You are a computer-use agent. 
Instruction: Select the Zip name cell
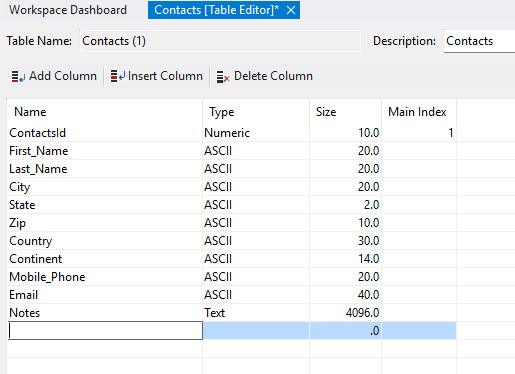(x=105, y=223)
